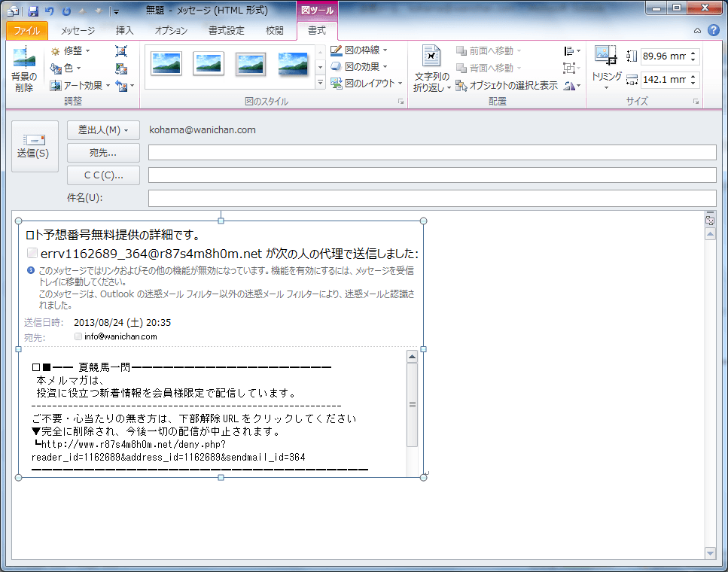The width and height of the screenshot is (728, 572).
Task: Expand the picture styles gallery
Action: pos(321,83)
